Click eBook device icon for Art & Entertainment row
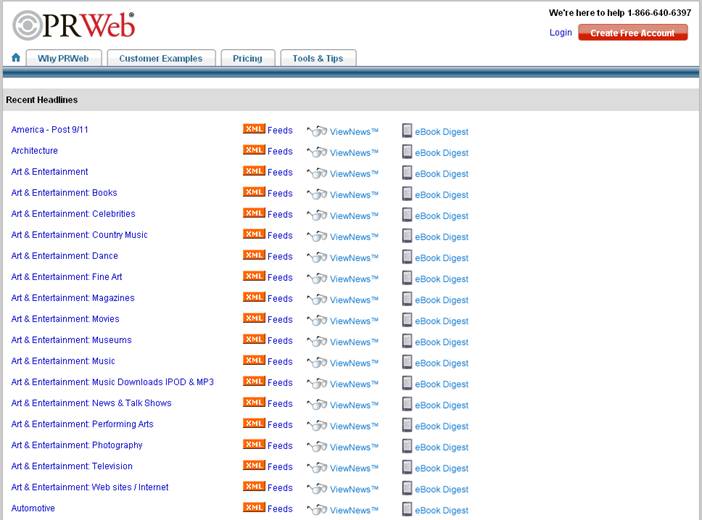 [407, 173]
